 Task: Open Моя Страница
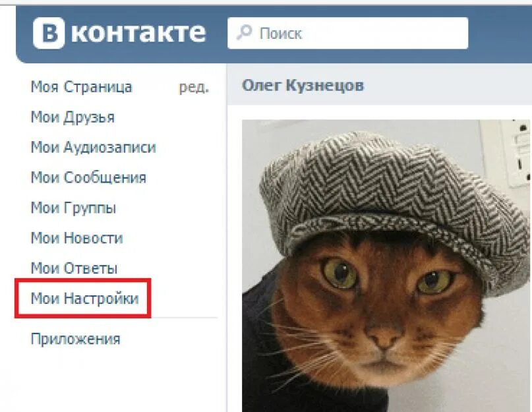[x=82, y=87]
